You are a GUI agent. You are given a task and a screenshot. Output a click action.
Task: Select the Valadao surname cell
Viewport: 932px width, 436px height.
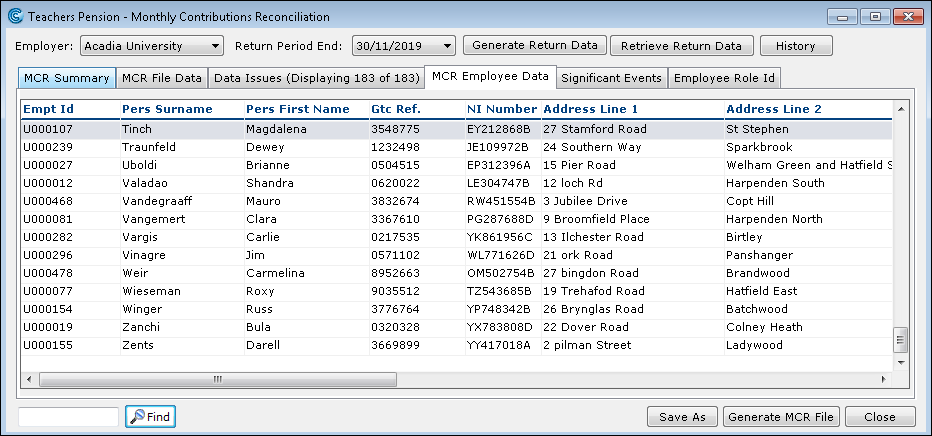click(x=182, y=183)
